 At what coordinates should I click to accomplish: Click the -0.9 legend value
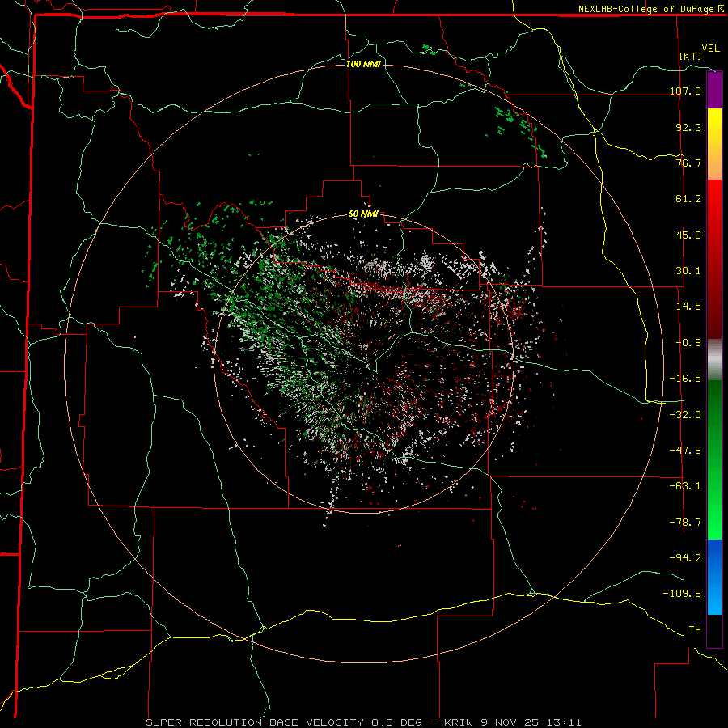tap(688, 343)
